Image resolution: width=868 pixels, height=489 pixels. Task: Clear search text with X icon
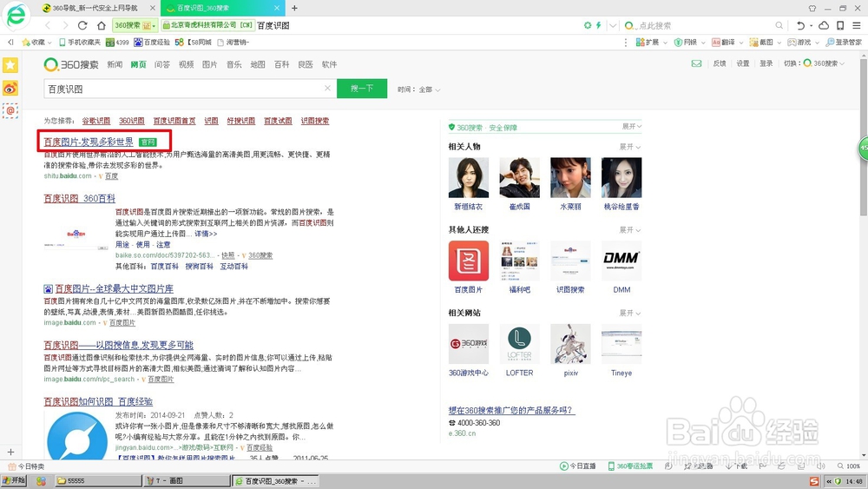327,88
